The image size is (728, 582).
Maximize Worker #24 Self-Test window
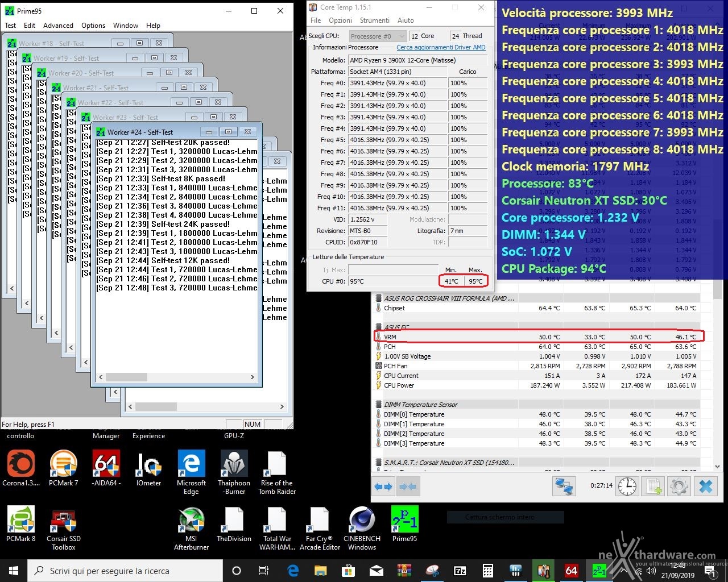[228, 132]
